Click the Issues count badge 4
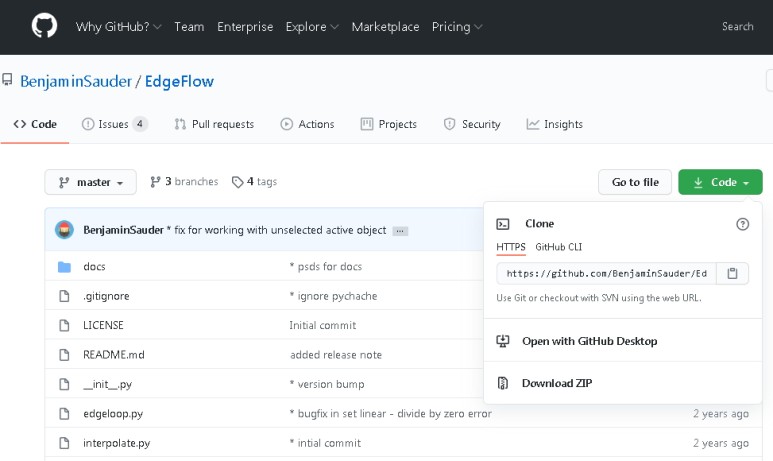The height and width of the screenshot is (461, 773). pyautogui.click(x=140, y=124)
